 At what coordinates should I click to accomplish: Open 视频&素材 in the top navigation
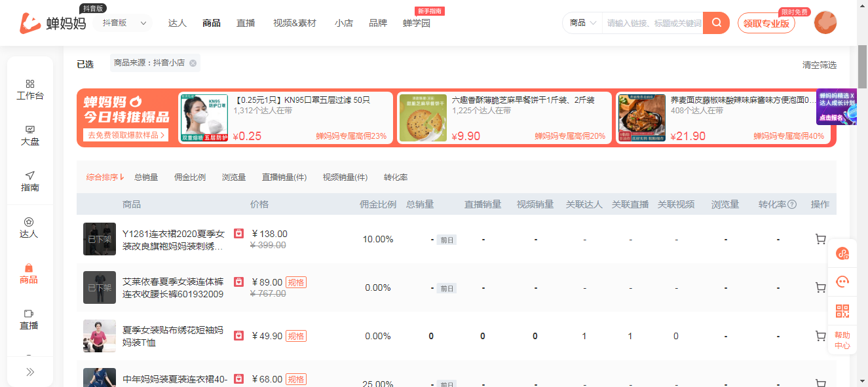pos(295,23)
